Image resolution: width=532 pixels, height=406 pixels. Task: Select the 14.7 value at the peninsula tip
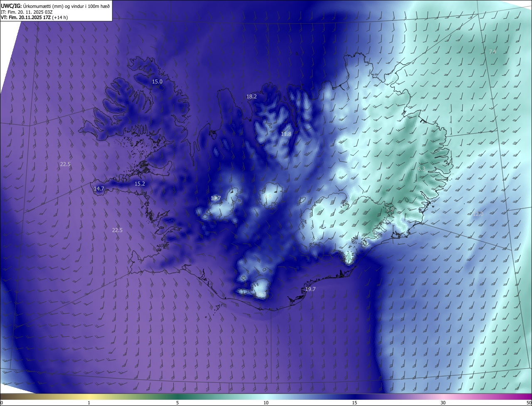[x=99, y=188]
